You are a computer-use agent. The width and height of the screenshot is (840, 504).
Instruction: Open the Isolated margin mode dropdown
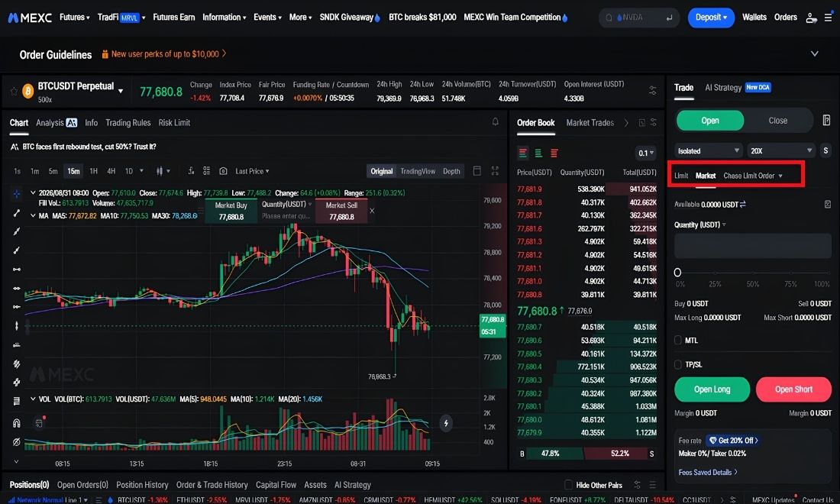708,150
